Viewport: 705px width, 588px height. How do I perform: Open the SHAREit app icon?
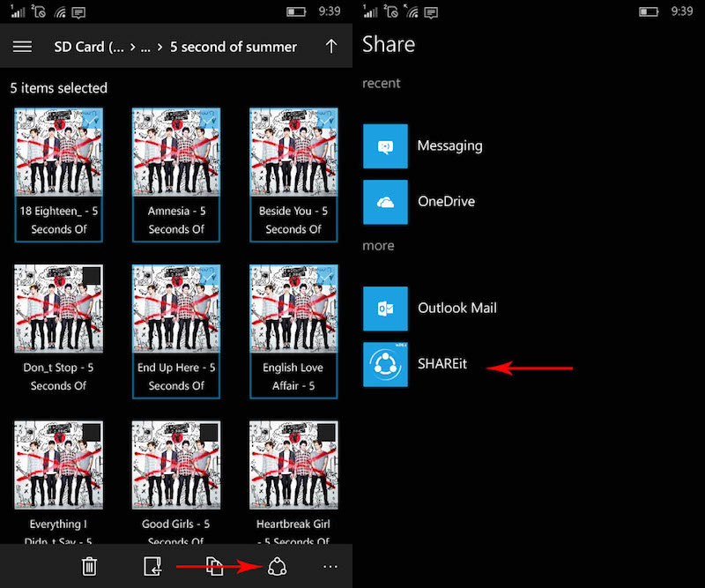pos(385,365)
